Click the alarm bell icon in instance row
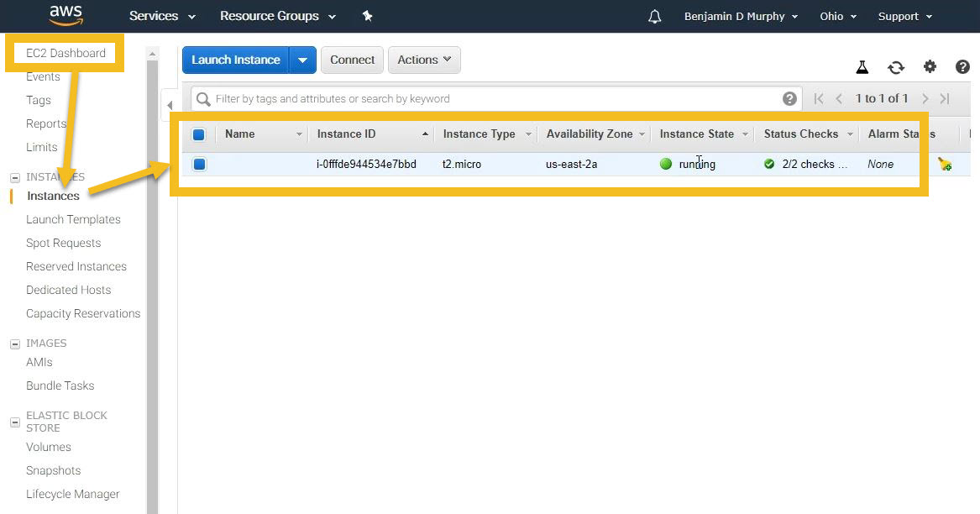980x514 pixels. (x=945, y=165)
